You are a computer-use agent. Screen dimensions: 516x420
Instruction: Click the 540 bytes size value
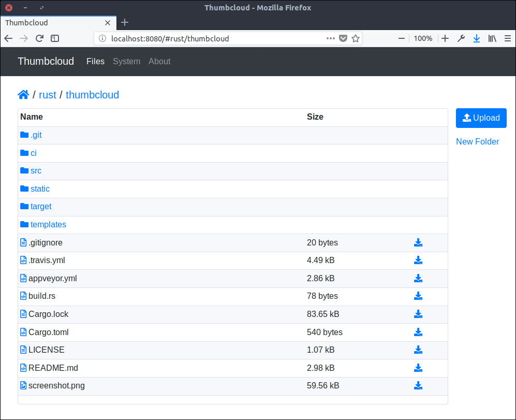[325, 332]
